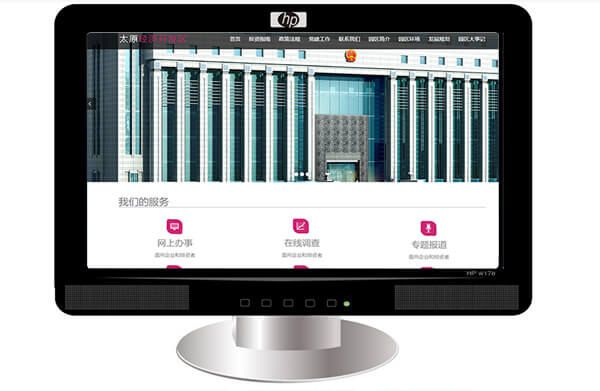Open the 在线调查 survey icon

pyautogui.click(x=301, y=226)
